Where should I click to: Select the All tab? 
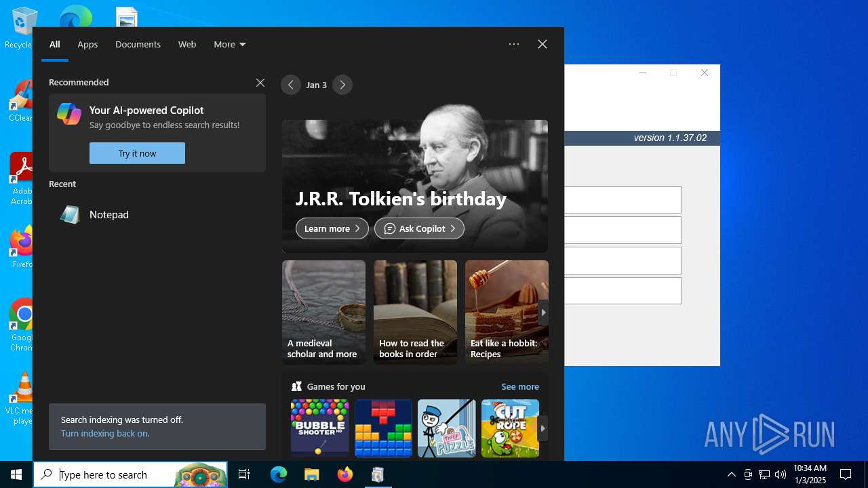click(55, 45)
